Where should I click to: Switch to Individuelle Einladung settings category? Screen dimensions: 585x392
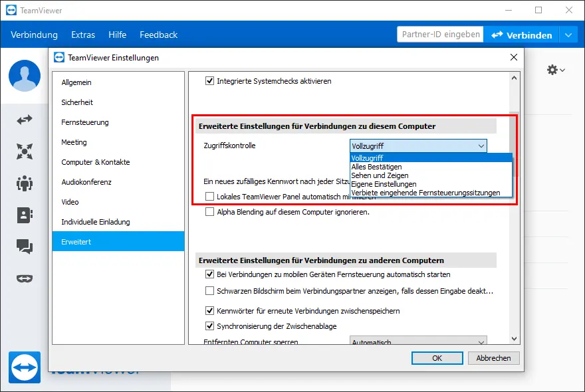pos(118,222)
